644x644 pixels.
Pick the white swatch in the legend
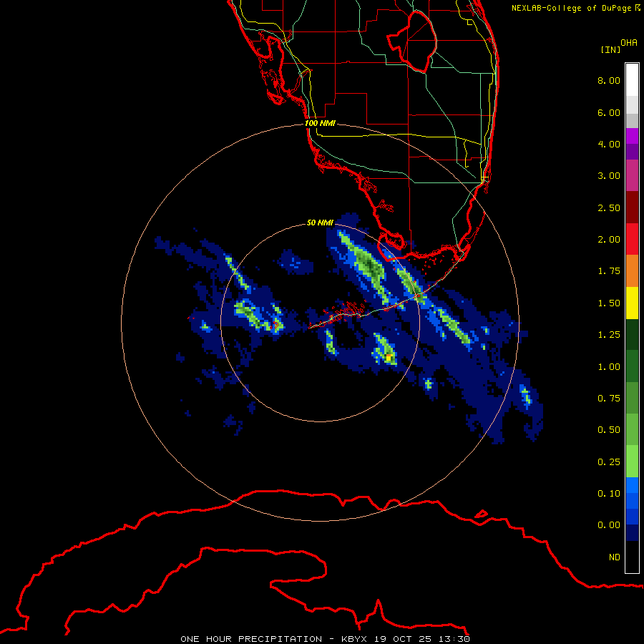pyautogui.click(x=632, y=79)
